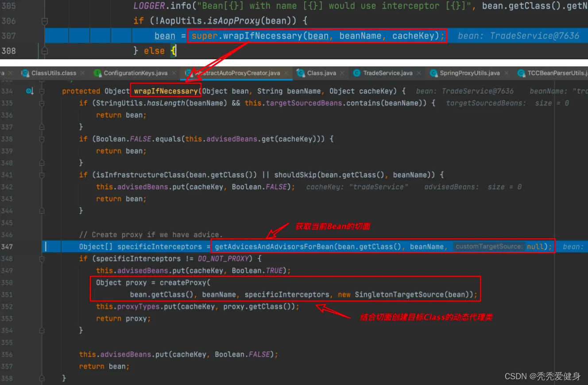Click the DO_NOT_PROXY constant

[223, 258]
